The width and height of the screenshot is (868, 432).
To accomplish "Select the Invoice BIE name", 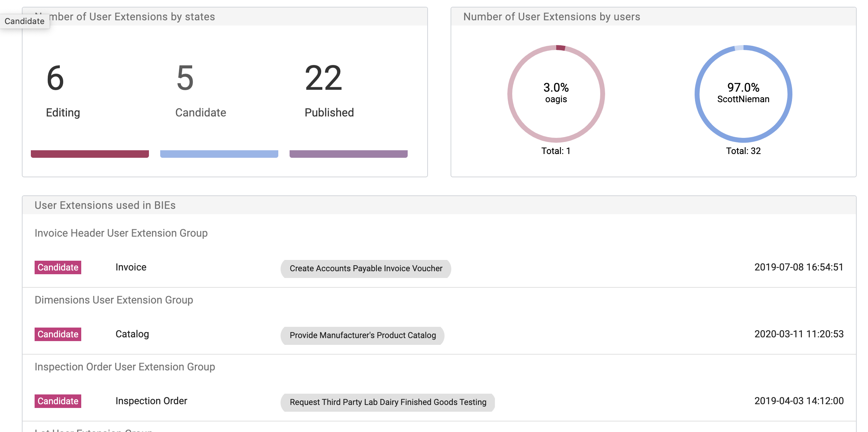I will pos(131,267).
